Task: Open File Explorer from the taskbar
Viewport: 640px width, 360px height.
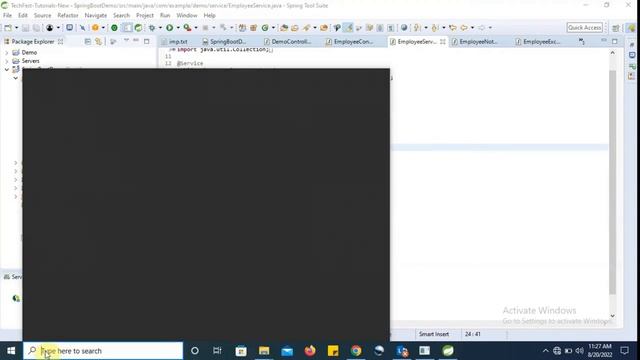Action: [x=264, y=351]
